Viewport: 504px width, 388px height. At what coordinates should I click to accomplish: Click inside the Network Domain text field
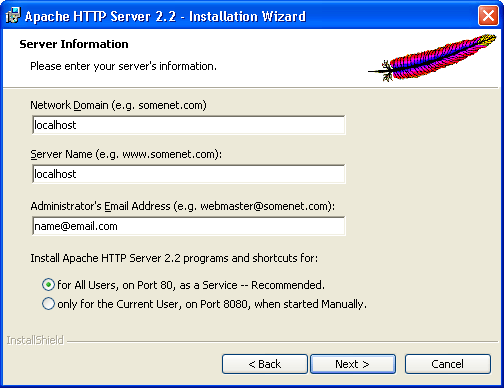(x=189, y=125)
